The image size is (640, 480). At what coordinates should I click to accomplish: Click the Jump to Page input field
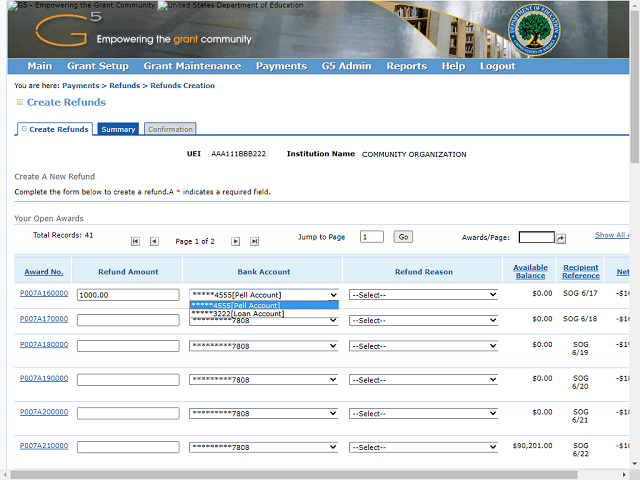click(371, 237)
